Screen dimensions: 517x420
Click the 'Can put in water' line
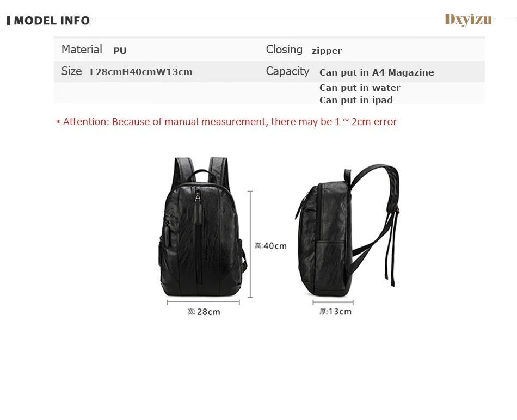360,88
